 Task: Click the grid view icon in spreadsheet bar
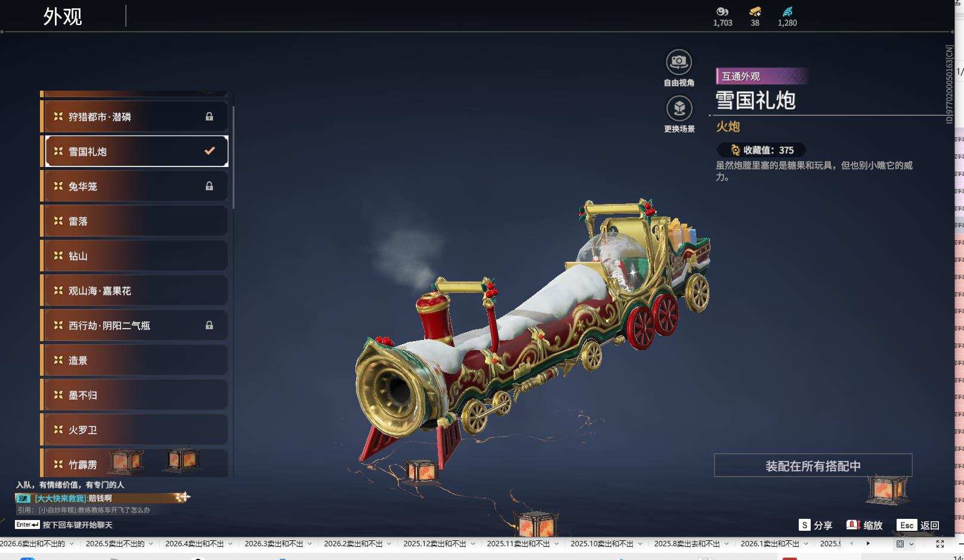click(900, 544)
